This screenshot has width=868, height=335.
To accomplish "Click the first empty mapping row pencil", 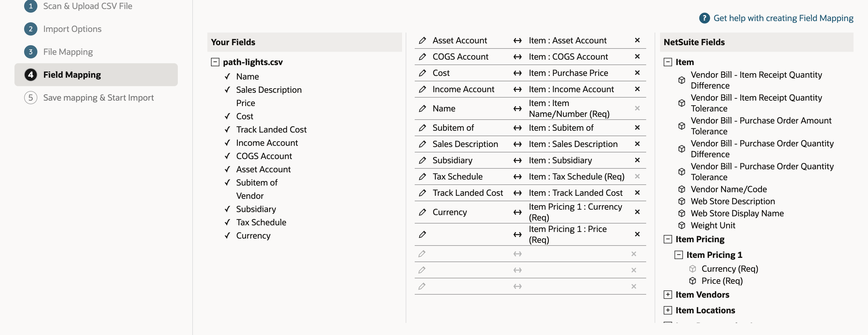I will (x=422, y=254).
